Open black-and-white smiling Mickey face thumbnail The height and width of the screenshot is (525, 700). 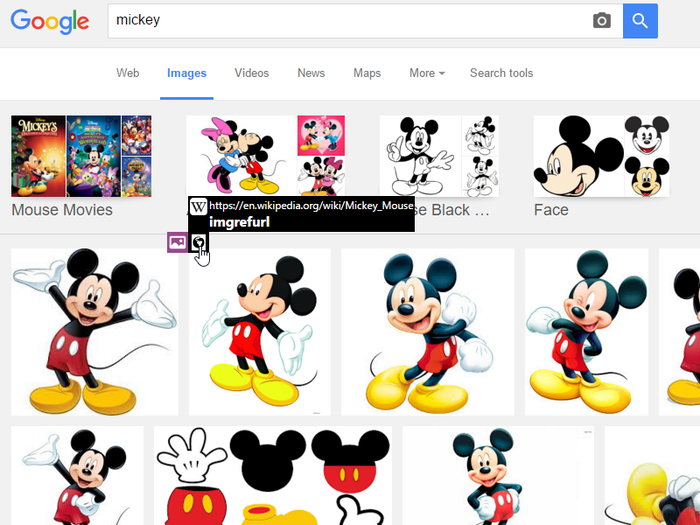pos(647,135)
